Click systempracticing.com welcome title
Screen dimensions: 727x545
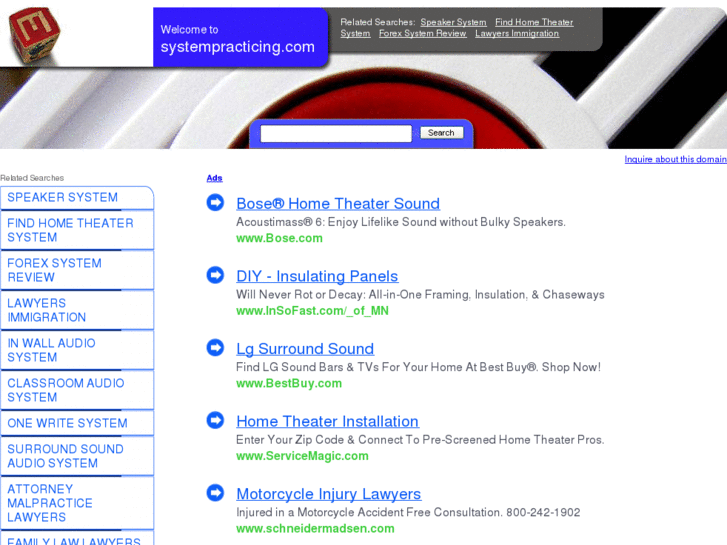238,47
